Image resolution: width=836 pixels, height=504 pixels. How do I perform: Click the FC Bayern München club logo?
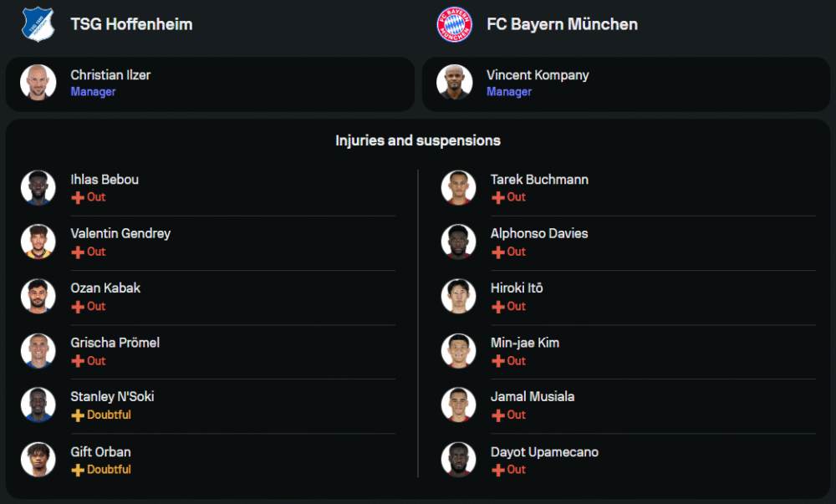click(455, 23)
